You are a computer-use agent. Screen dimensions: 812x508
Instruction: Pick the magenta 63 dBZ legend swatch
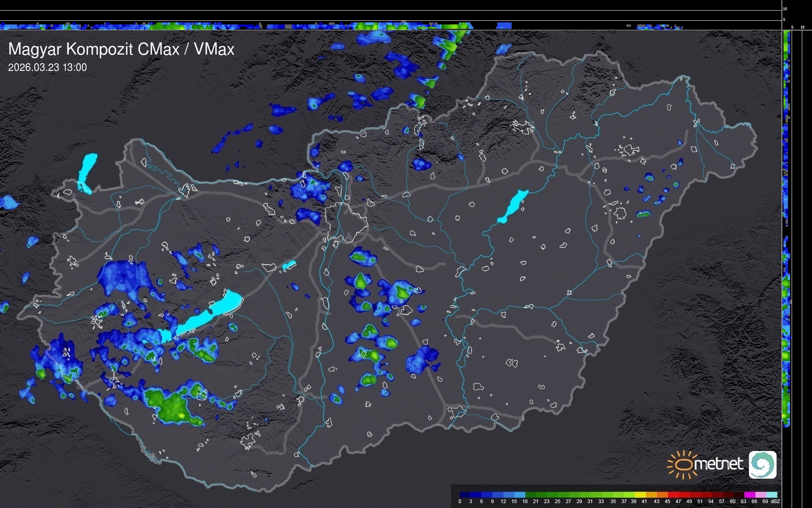click(749, 495)
